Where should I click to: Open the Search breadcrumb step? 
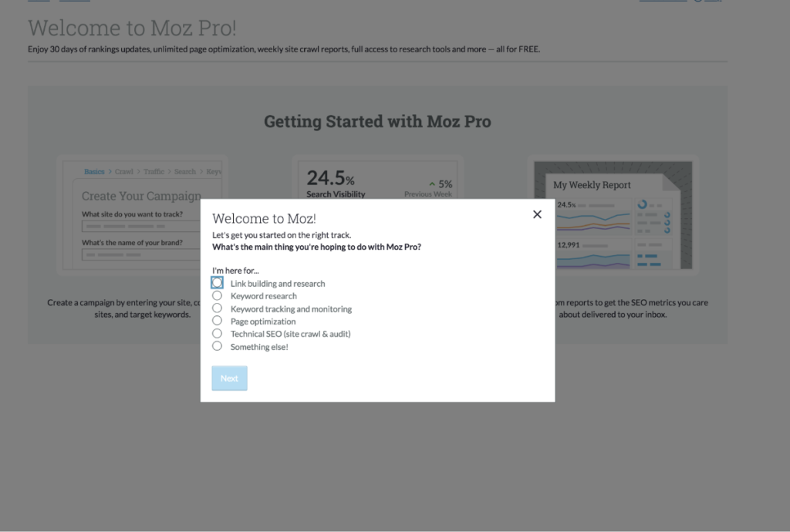[x=185, y=172]
